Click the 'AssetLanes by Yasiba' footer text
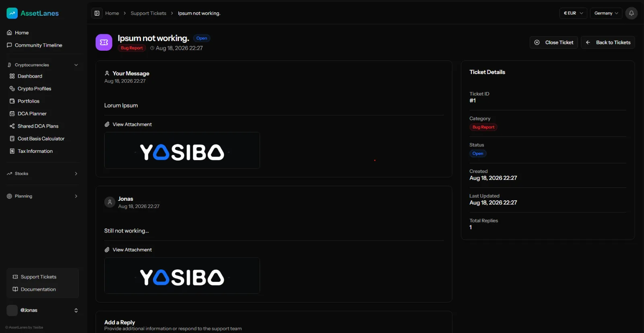Image resolution: width=644 pixels, height=333 pixels. [24, 327]
